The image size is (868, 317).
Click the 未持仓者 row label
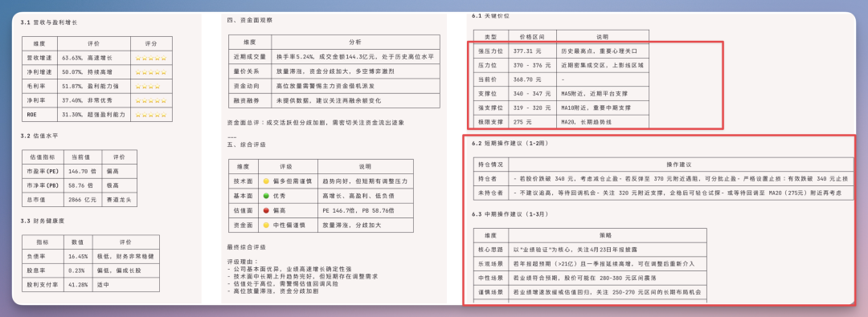coord(490,193)
